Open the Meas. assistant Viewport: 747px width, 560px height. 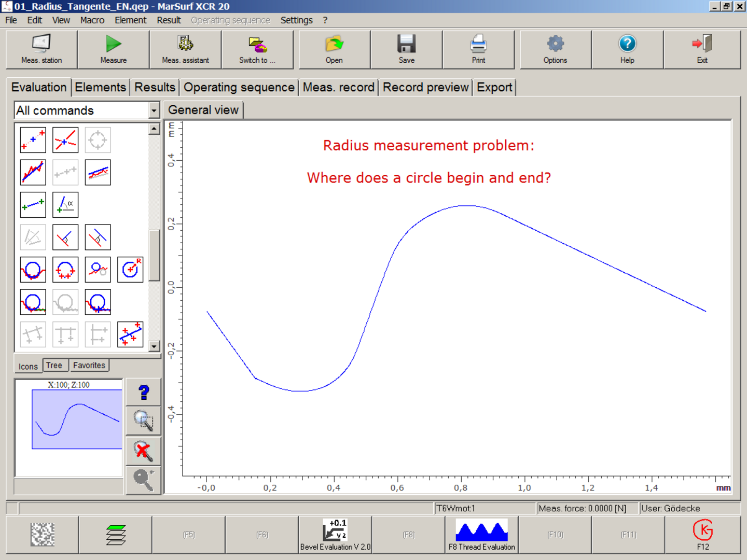point(185,50)
